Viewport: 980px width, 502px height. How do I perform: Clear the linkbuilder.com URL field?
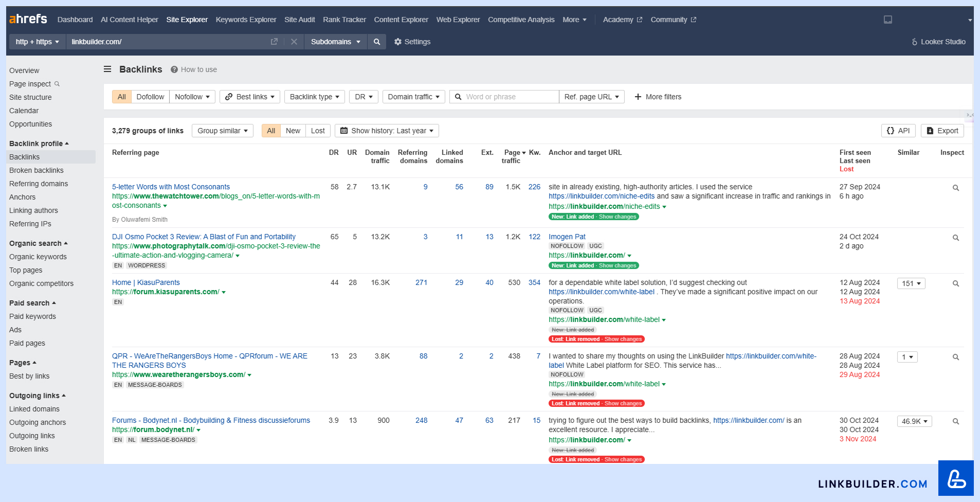click(x=294, y=42)
